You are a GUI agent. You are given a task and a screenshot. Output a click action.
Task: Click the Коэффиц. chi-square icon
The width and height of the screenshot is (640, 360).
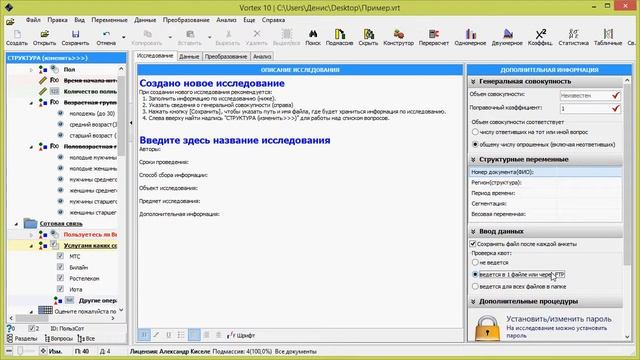540,34
